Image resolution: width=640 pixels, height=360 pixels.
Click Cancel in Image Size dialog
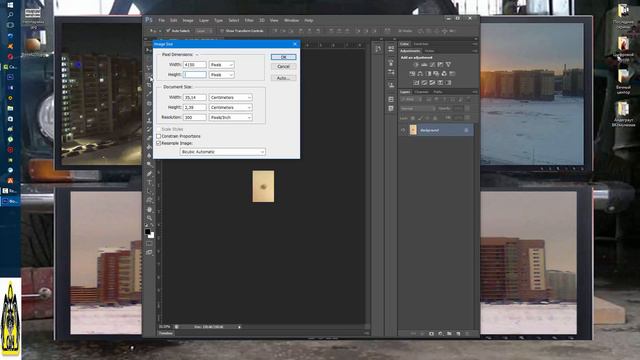[x=283, y=67]
